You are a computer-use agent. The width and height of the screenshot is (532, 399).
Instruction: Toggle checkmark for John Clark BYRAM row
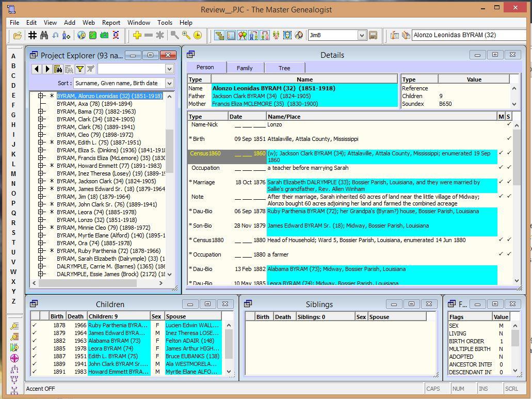tap(35, 364)
